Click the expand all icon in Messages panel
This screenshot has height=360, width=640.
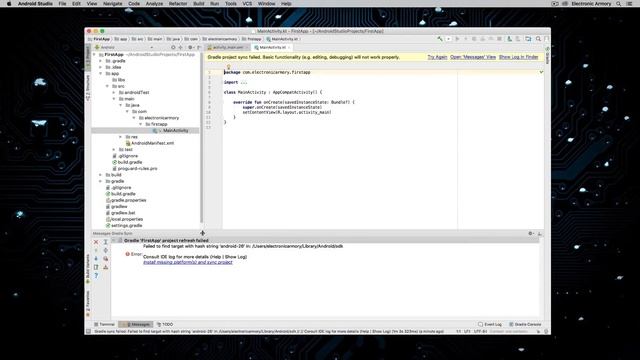point(106,242)
